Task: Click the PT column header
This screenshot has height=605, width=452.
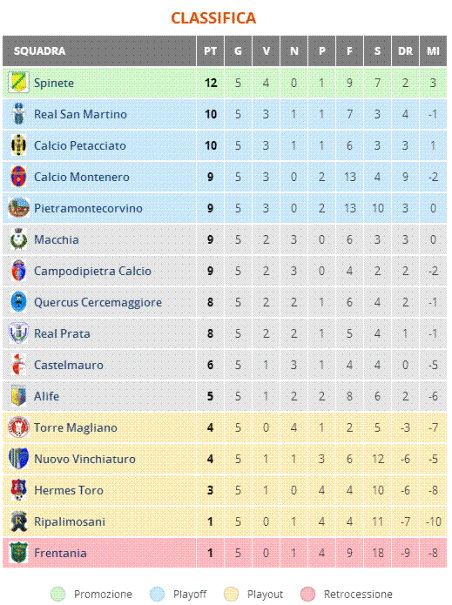Action: [x=210, y=51]
